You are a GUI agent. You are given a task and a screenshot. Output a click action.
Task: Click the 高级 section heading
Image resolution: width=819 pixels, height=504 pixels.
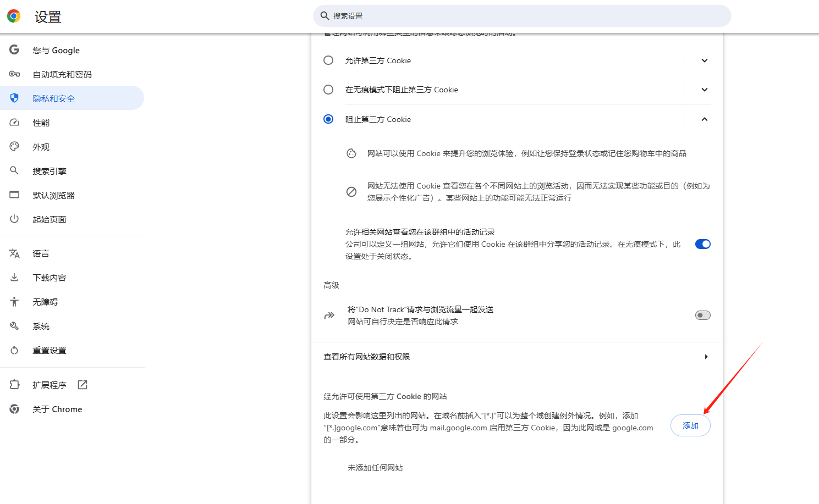[x=331, y=285]
